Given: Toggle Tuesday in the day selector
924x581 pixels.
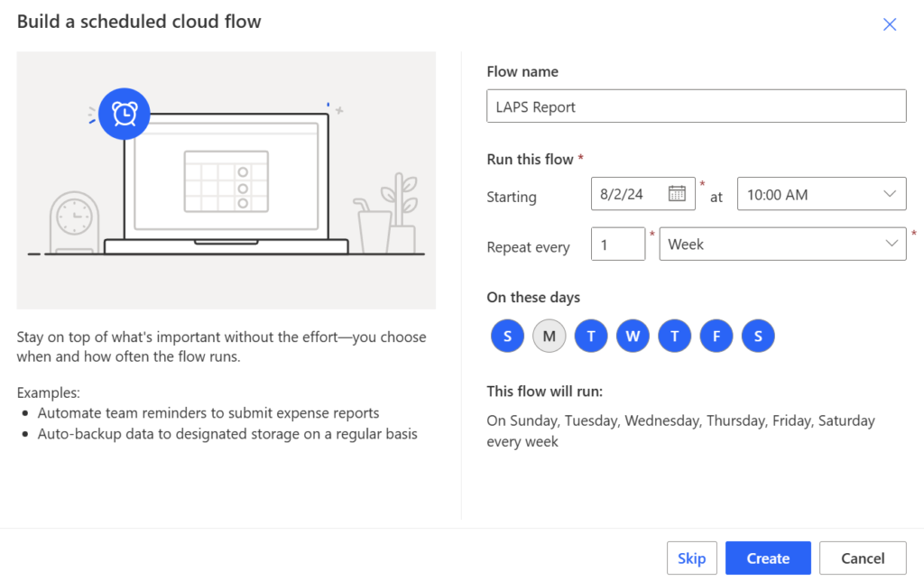Looking at the screenshot, I should [591, 337].
